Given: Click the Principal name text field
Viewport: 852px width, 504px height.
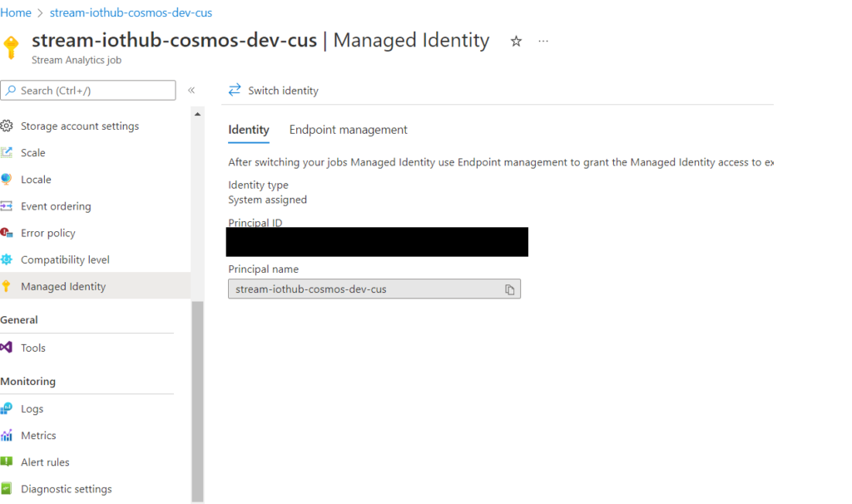Looking at the screenshot, I should 374,289.
